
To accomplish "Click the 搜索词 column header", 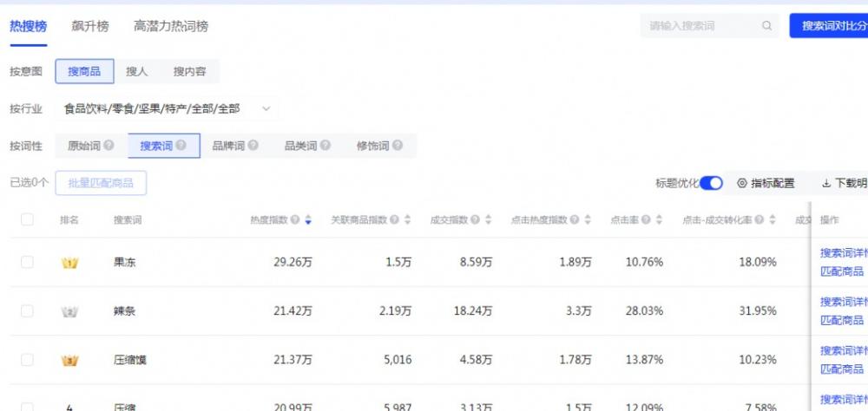I will point(128,219).
